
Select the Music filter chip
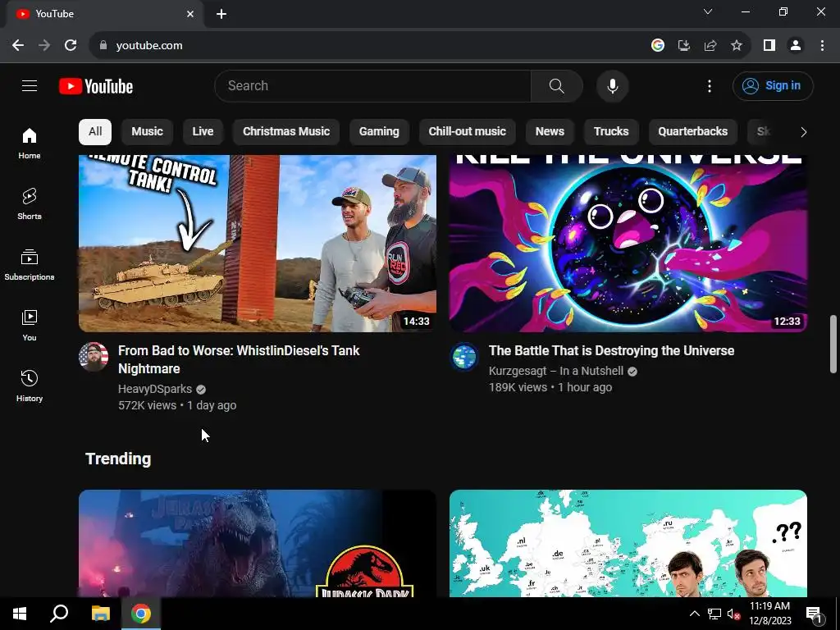point(148,132)
